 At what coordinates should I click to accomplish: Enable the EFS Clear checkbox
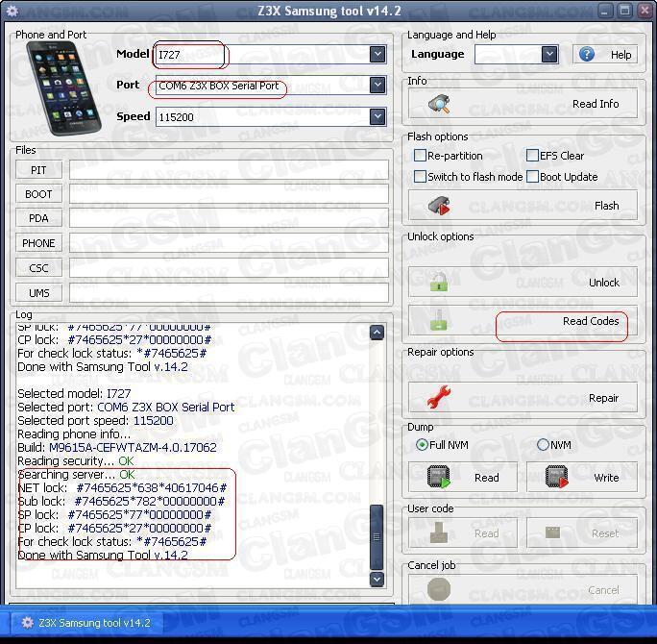point(532,156)
